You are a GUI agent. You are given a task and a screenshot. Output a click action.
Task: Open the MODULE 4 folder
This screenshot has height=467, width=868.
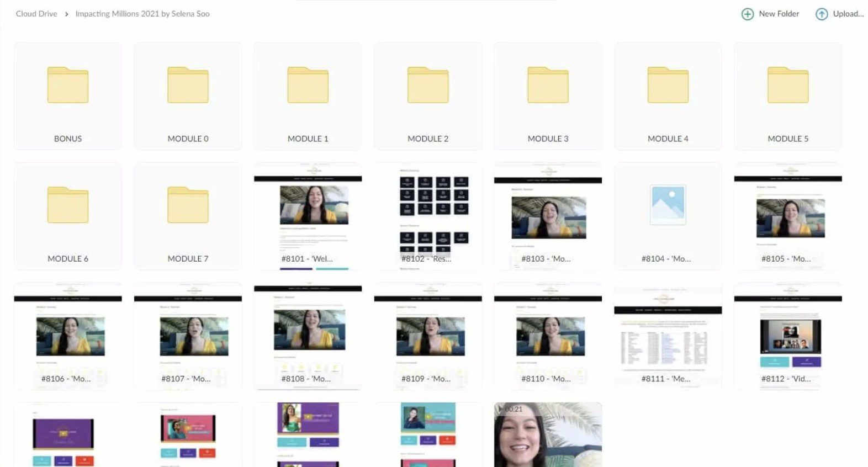[x=668, y=96]
